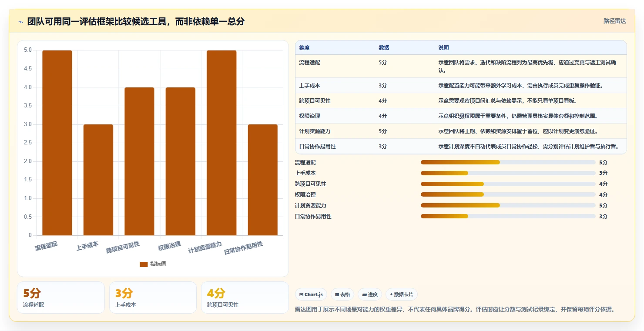Click the 计划资源能力 progress bar
Viewport: 644px width, 331px height.
click(x=508, y=205)
